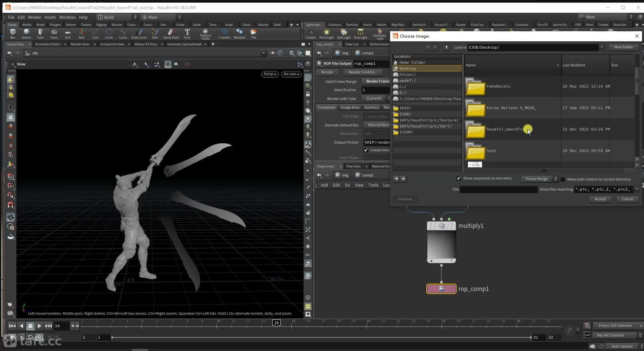Screen dimensions: 644x351
Task: Jump to first frame
Action: click(12, 326)
